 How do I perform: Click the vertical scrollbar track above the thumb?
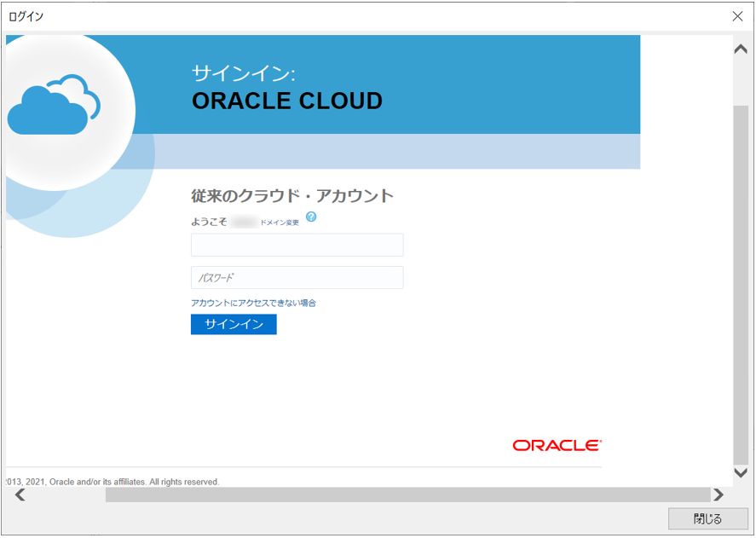740,83
